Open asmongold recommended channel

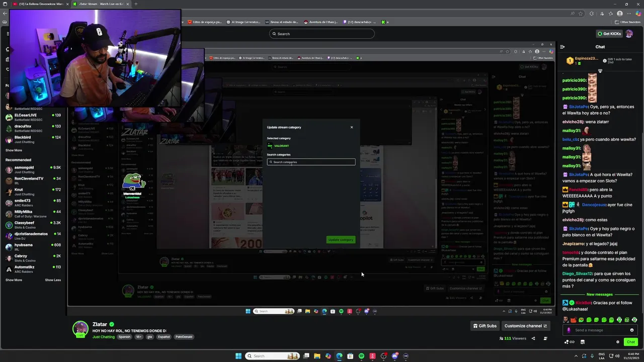pos(33,169)
